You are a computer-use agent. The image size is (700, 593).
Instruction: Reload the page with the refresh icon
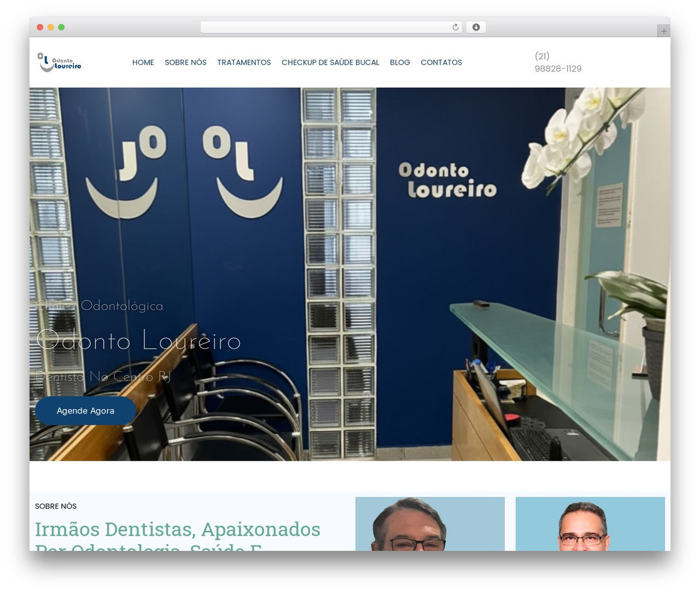456,27
